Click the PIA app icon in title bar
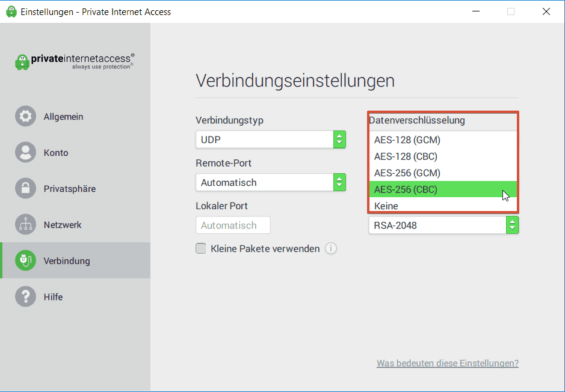Screen dimensions: 565x392 (11, 11)
